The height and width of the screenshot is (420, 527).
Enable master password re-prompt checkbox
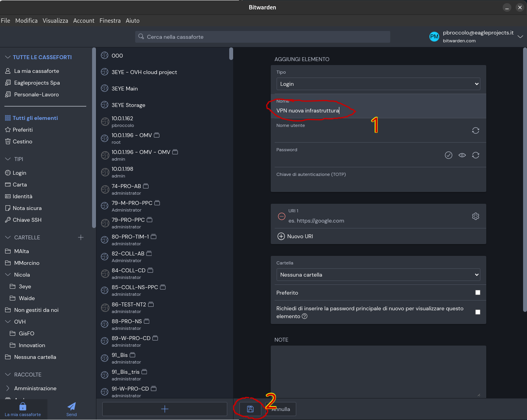pos(477,312)
